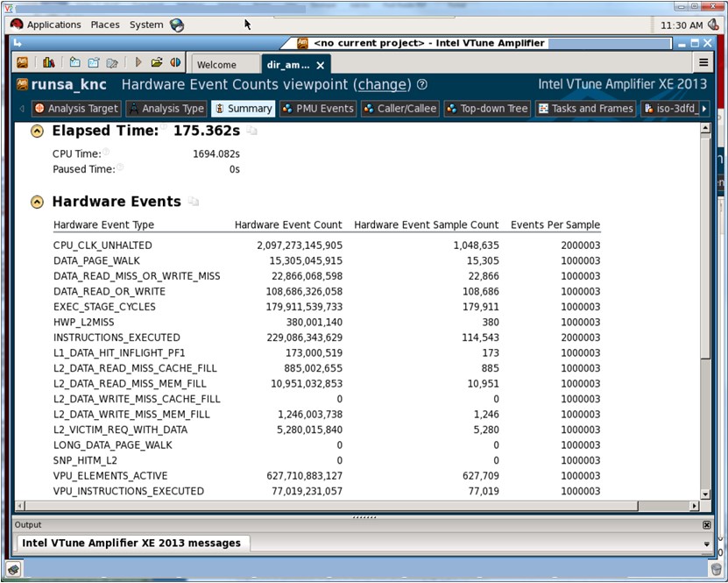Click the second project toolbar icon
Screen dimensions: 728x583
pyautogui.click(x=94, y=62)
